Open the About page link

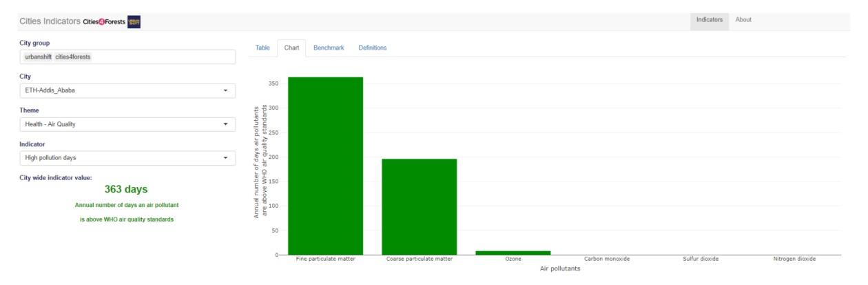click(743, 20)
